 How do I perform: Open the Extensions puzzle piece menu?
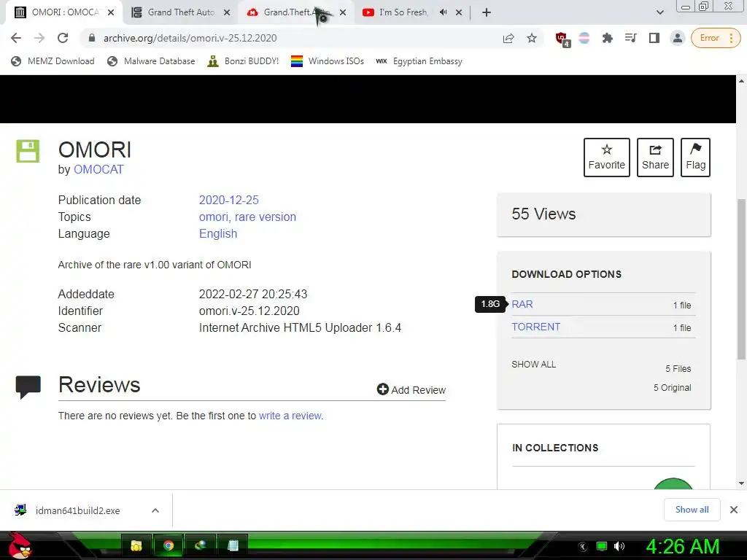pos(607,38)
